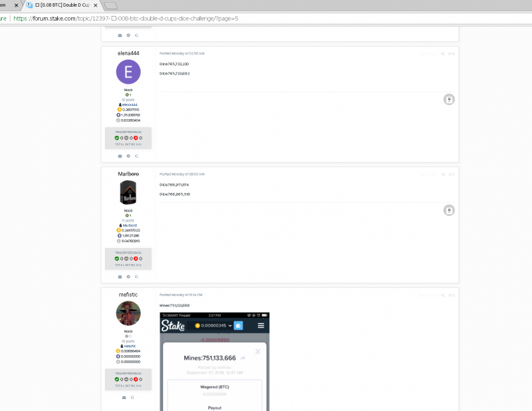
Task: Click green positive feedback icon for mefistic
Action: click(x=117, y=380)
